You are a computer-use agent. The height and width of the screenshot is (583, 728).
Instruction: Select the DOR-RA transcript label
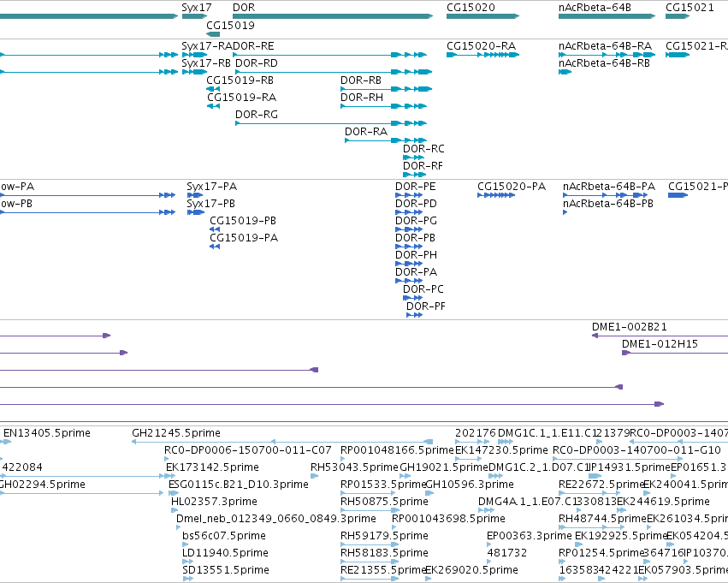point(366,132)
